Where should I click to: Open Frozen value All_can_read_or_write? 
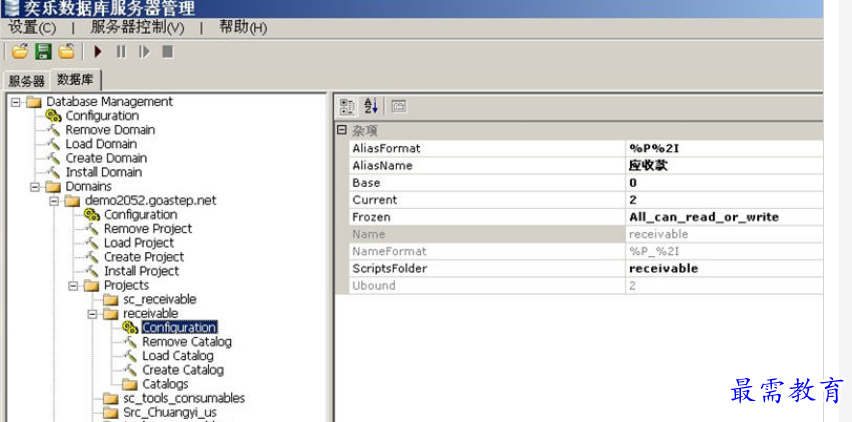(724, 217)
